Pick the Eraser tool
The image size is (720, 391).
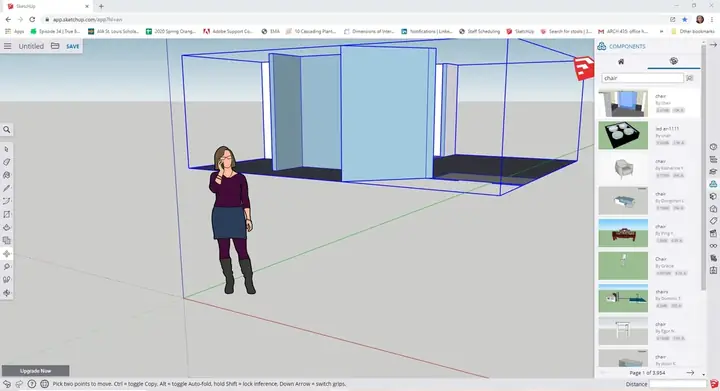point(7,162)
